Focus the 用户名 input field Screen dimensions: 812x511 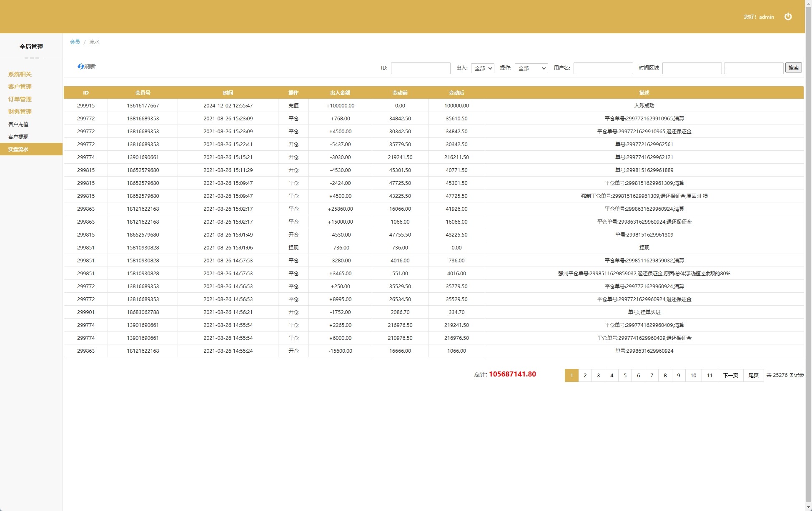(603, 68)
